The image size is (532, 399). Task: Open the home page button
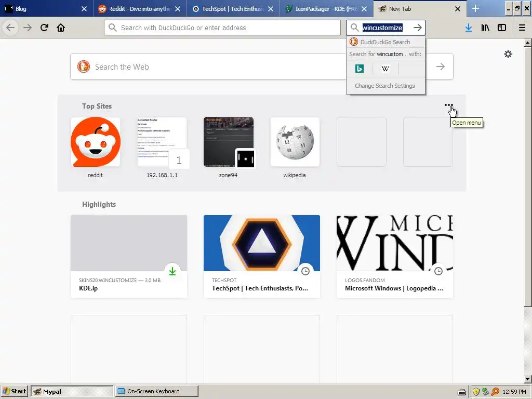click(x=61, y=28)
